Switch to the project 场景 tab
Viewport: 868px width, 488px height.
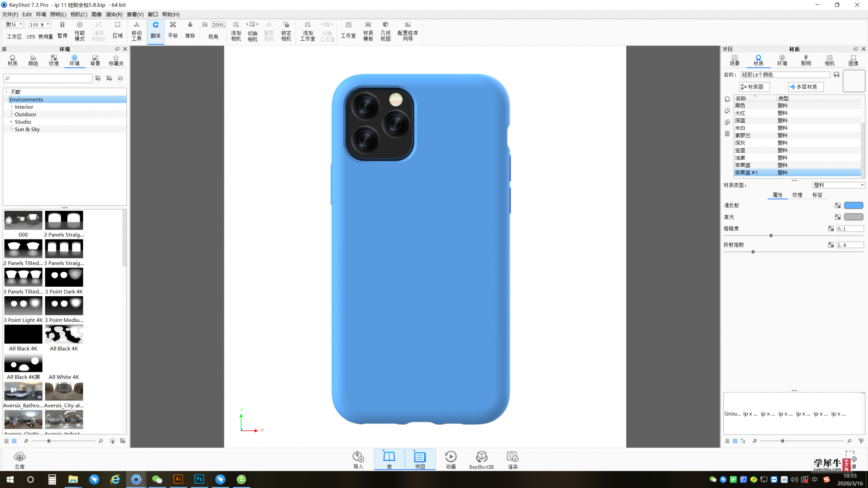coord(734,60)
